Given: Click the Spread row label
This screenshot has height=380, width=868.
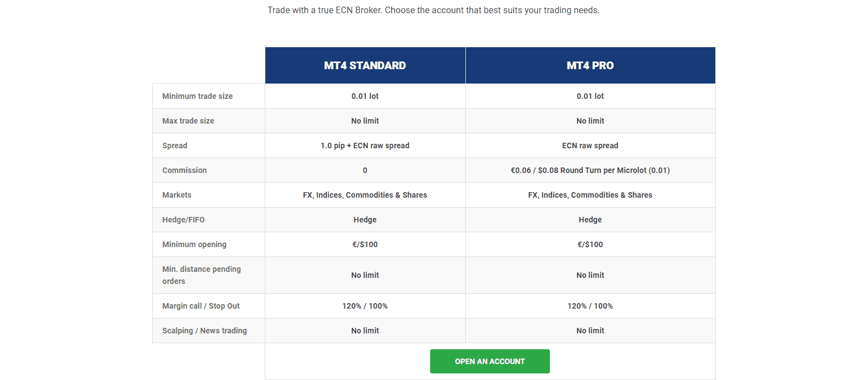Looking at the screenshot, I should click(174, 145).
